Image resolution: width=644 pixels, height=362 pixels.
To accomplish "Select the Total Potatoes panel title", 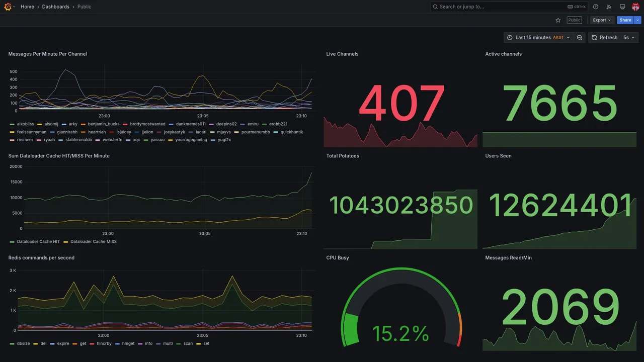I will click(x=343, y=156).
